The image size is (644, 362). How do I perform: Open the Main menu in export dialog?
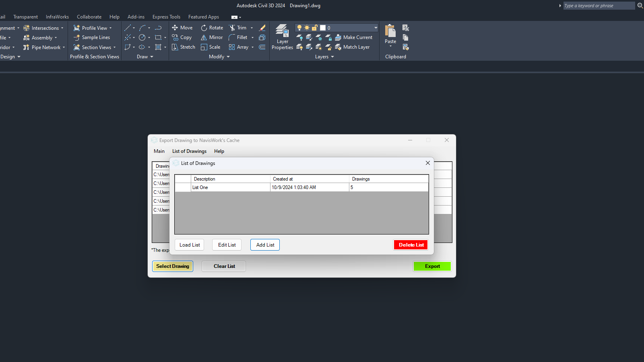(x=159, y=151)
